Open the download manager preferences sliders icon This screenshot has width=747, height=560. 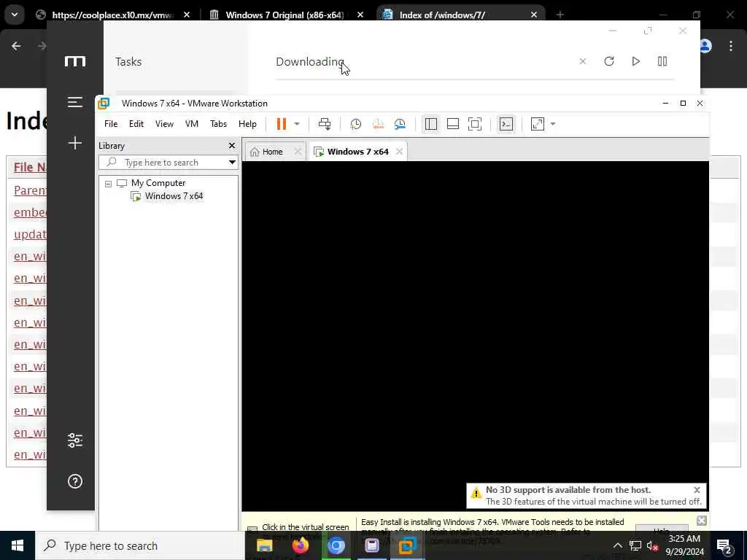[x=75, y=440]
